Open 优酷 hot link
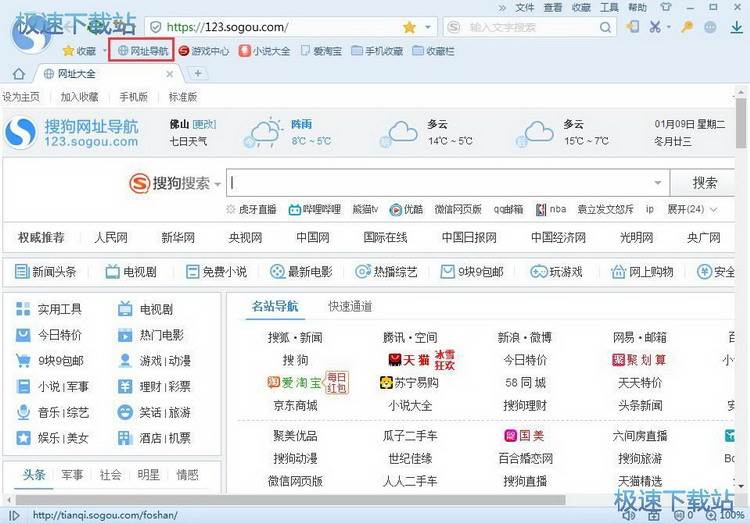750x524 pixels. click(406, 209)
